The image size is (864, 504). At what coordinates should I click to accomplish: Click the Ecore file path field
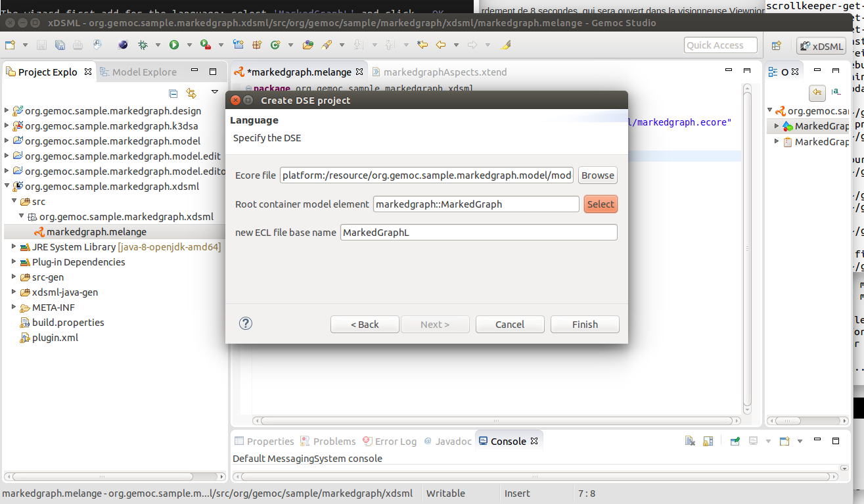click(427, 175)
